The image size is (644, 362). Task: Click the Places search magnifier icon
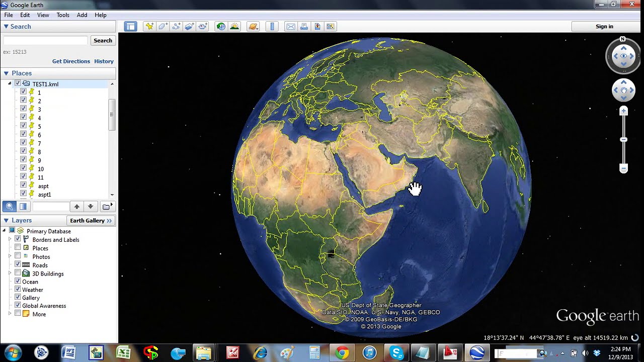point(9,206)
